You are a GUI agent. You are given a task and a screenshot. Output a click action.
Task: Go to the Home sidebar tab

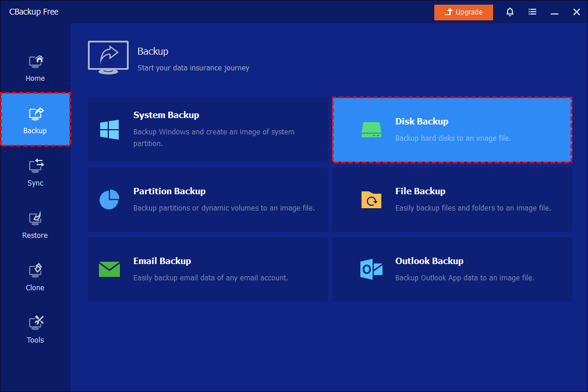coord(35,68)
